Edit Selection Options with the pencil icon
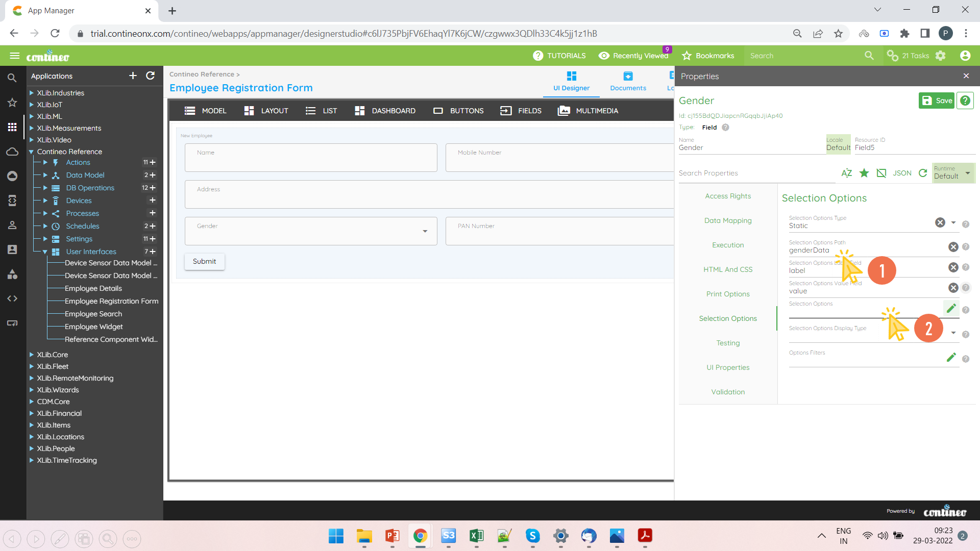The height and width of the screenshot is (551, 980). (951, 308)
